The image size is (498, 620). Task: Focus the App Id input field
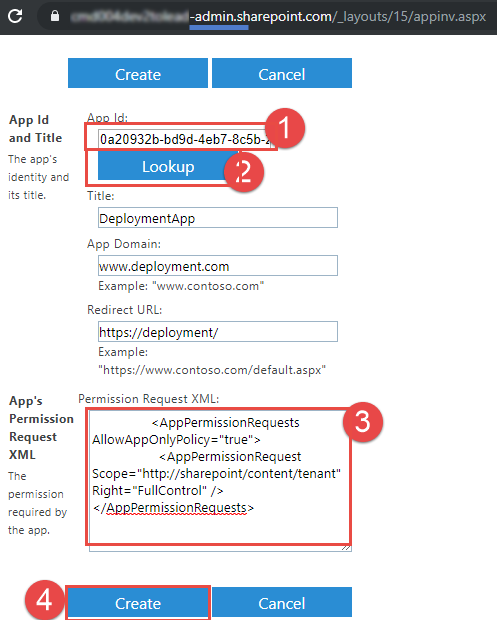[184, 139]
